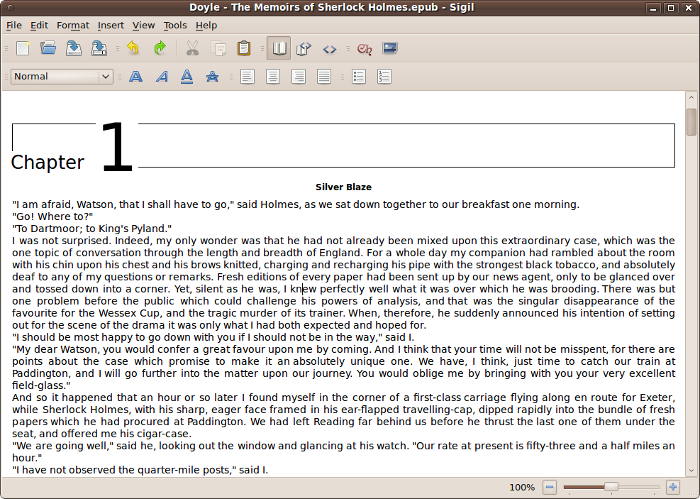Screen dimensions: 700x499
Task: Insert a numbered list
Action: tap(384, 77)
